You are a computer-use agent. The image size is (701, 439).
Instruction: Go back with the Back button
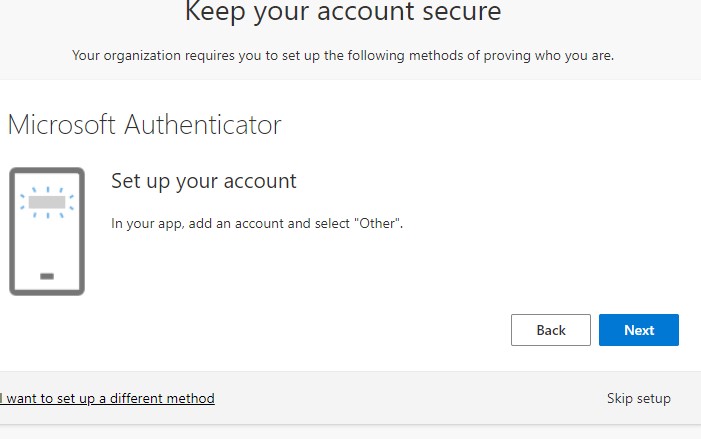[x=551, y=330]
